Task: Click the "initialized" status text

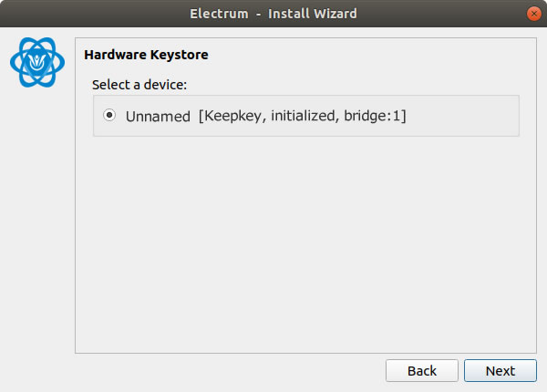Action: tap(304, 116)
